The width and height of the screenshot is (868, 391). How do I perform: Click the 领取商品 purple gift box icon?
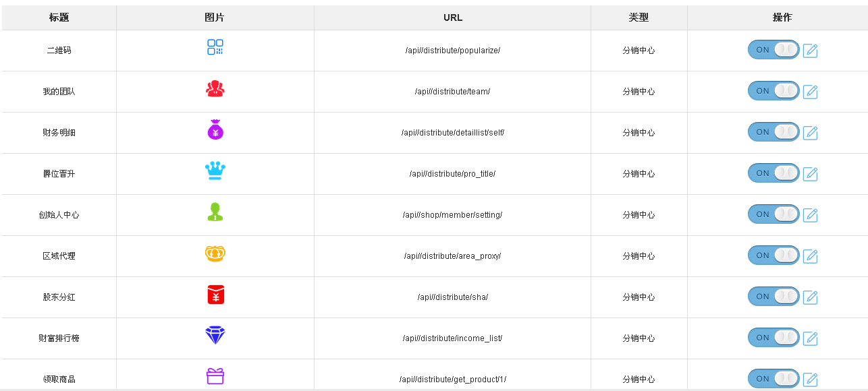(215, 376)
